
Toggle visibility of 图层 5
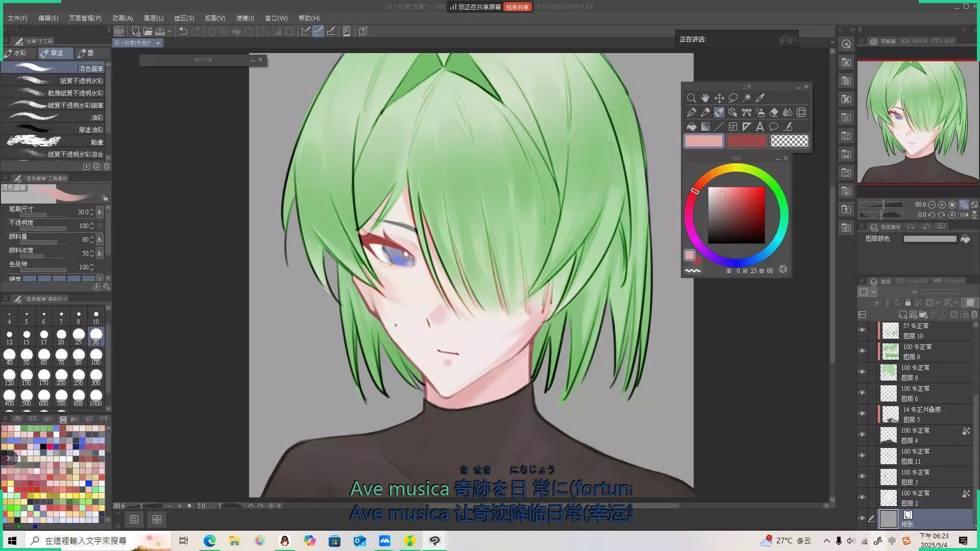[862, 414]
